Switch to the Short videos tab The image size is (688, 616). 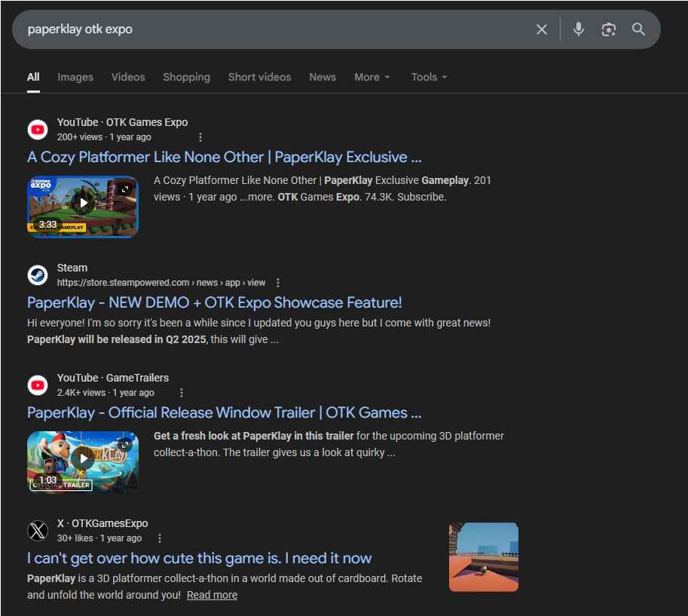click(260, 77)
